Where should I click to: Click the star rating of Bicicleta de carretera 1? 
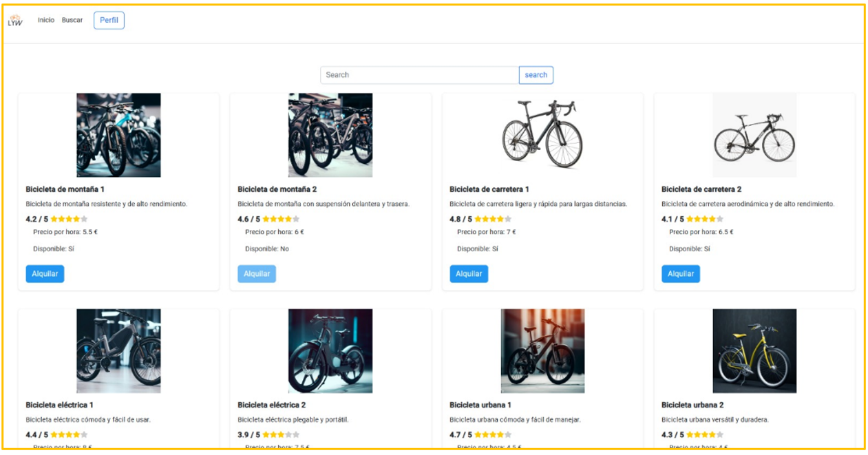pyautogui.click(x=493, y=220)
